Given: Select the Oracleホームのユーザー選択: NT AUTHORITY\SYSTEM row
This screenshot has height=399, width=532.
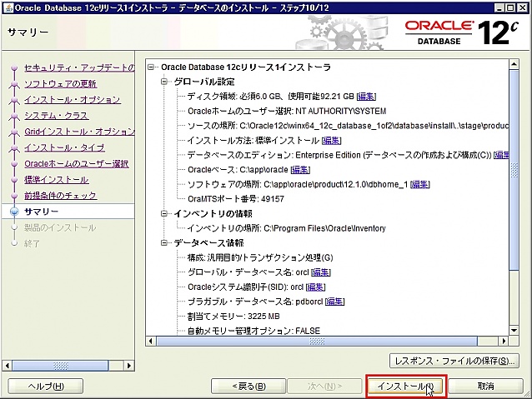Looking at the screenshot, I should tap(287, 111).
